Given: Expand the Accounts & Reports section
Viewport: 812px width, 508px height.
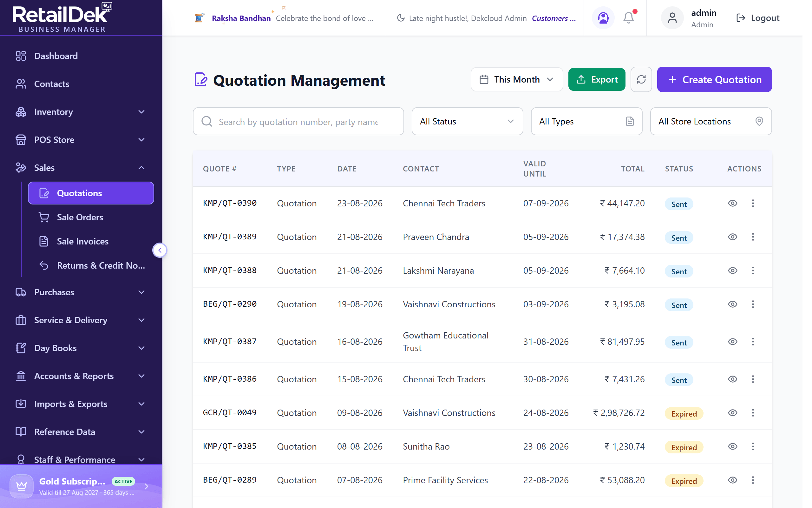Looking at the screenshot, I should [x=81, y=376].
